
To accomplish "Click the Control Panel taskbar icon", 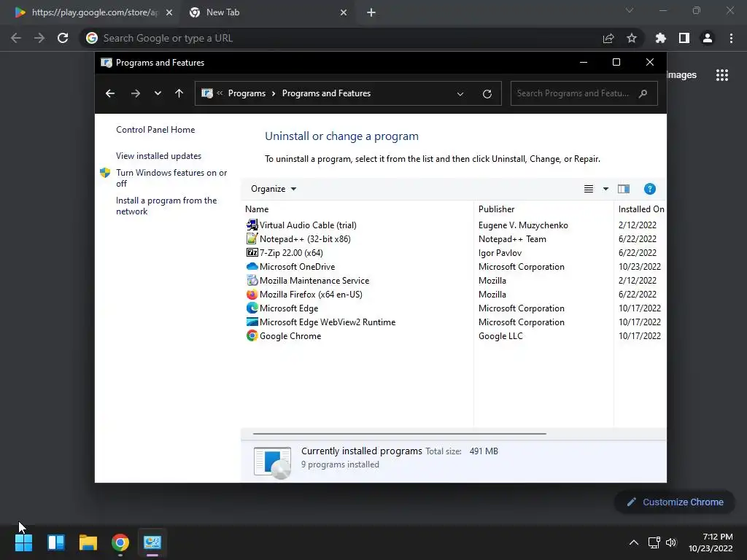I will tap(152, 542).
